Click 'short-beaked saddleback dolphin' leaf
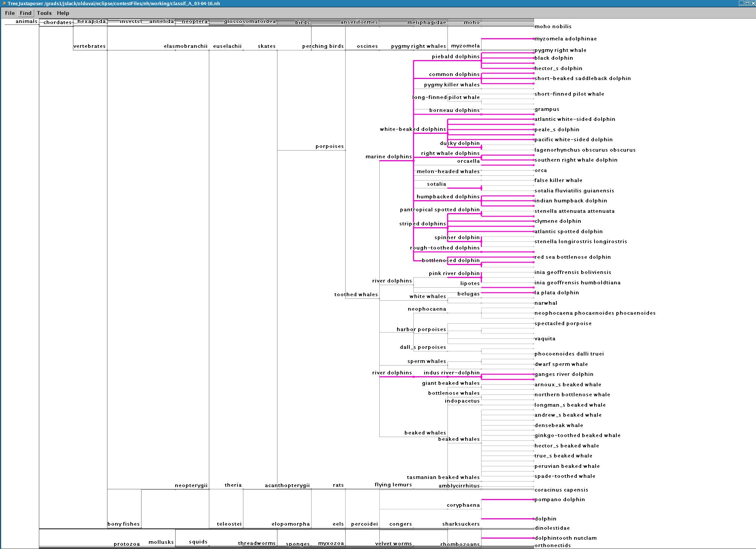Viewport: 756px width, 549px height. [x=583, y=79]
